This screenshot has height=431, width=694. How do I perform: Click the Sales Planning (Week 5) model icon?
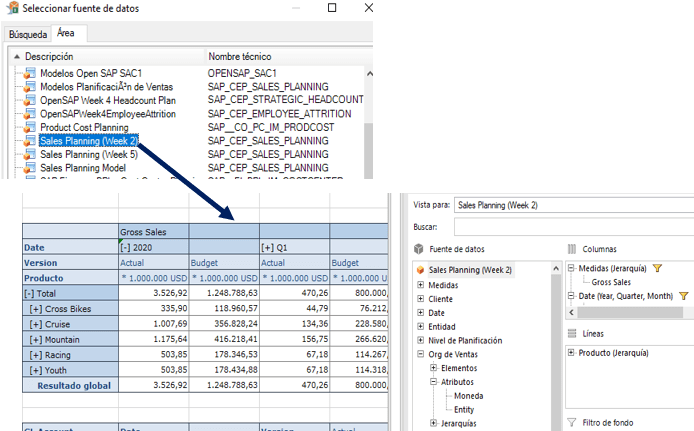point(30,155)
